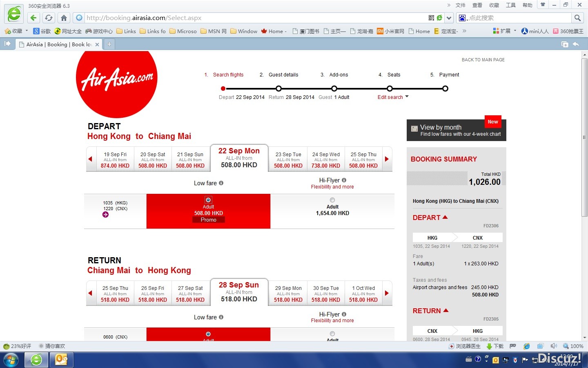This screenshot has width=588, height=368.
Task: Show Low fare info icon in RETURN section
Action: [221, 317]
